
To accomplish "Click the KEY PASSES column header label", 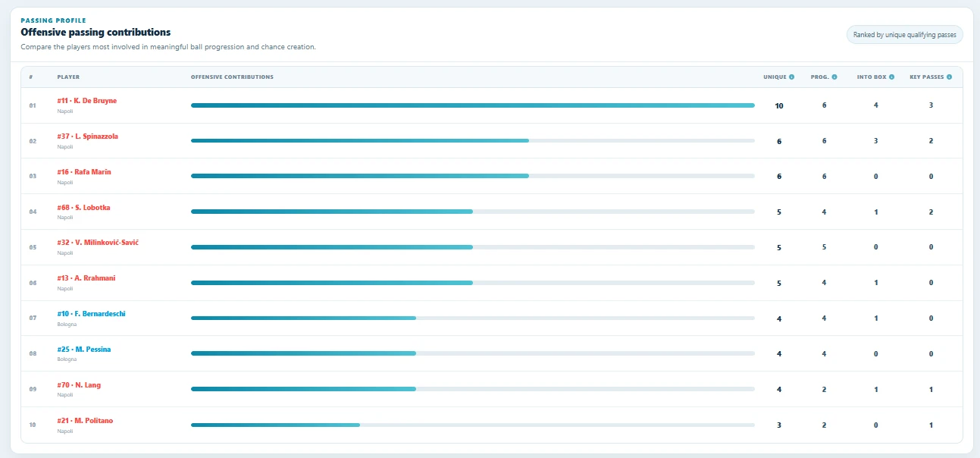I will pyautogui.click(x=927, y=77).
